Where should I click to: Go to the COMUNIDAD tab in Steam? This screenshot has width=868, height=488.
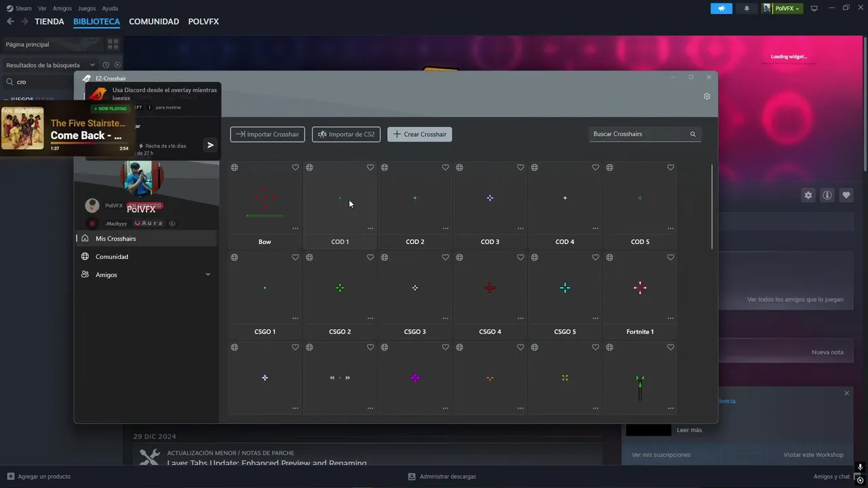[x=154, y=22]
